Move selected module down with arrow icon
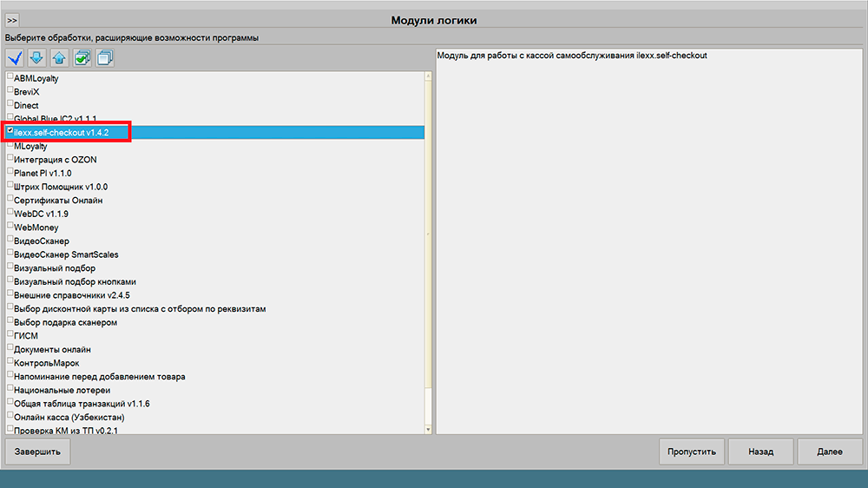The image size is (868, 488). (x=37, y=57)
